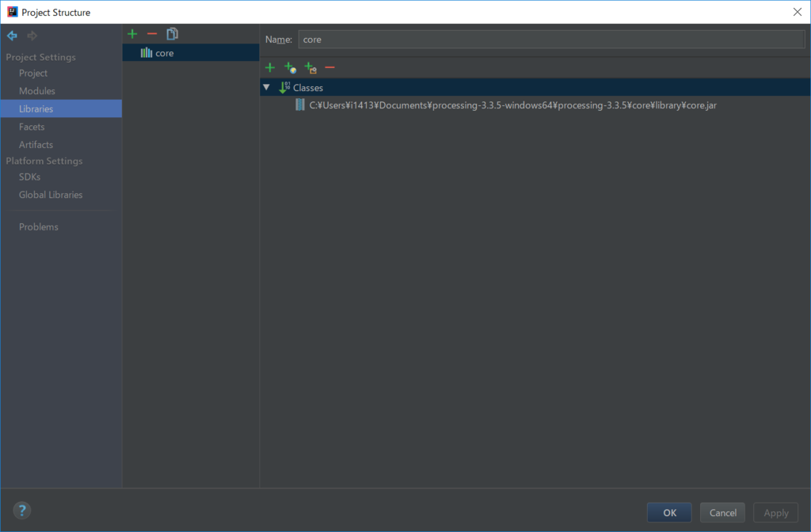Confirm with the OK button

(x=669, y=512)
